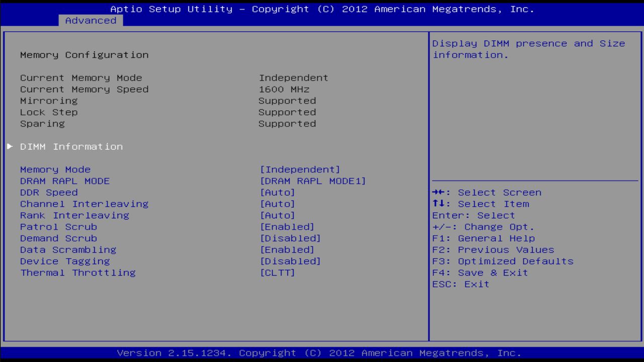Click the DIMM presence help description
Screen dimensions: 644x362
click(529, 49)
